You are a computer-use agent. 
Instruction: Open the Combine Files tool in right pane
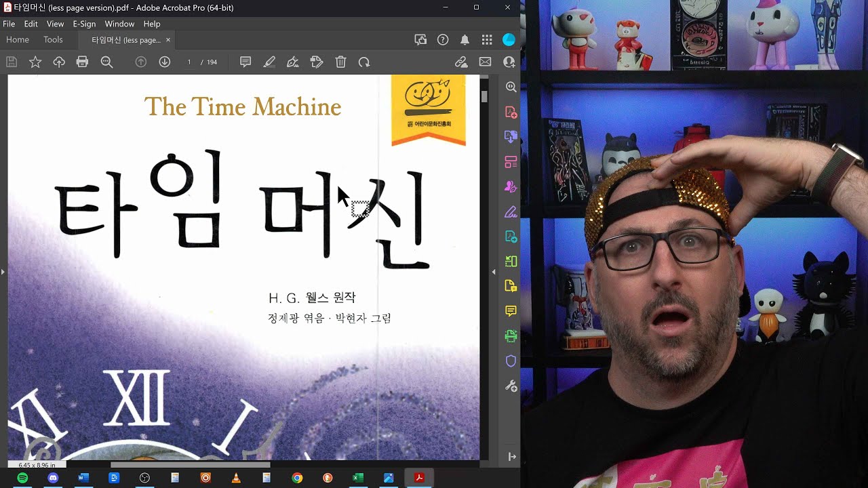click(x=511, y=137)
